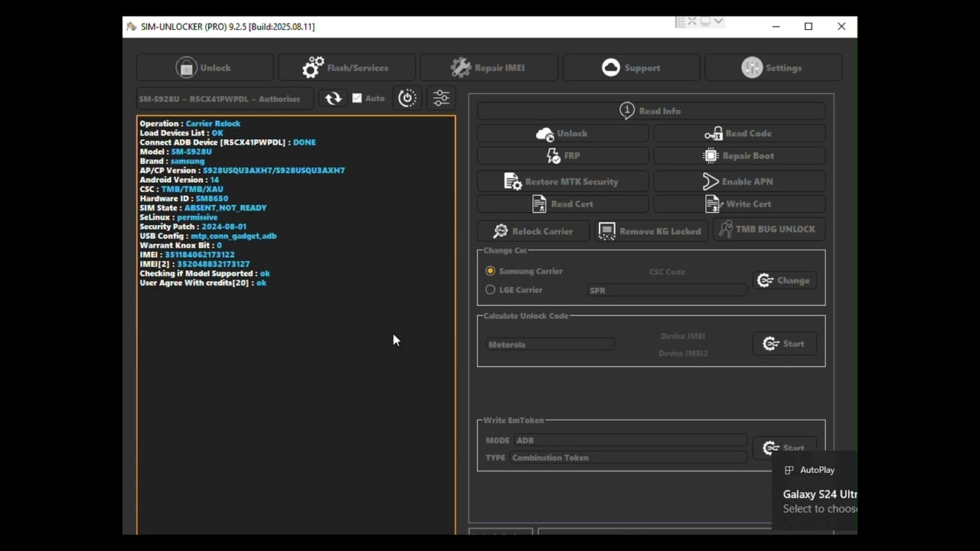Click the Relock Carrier button
Image resolution: width=980 pixels, height=551 pixels.
tap(534, 231)
